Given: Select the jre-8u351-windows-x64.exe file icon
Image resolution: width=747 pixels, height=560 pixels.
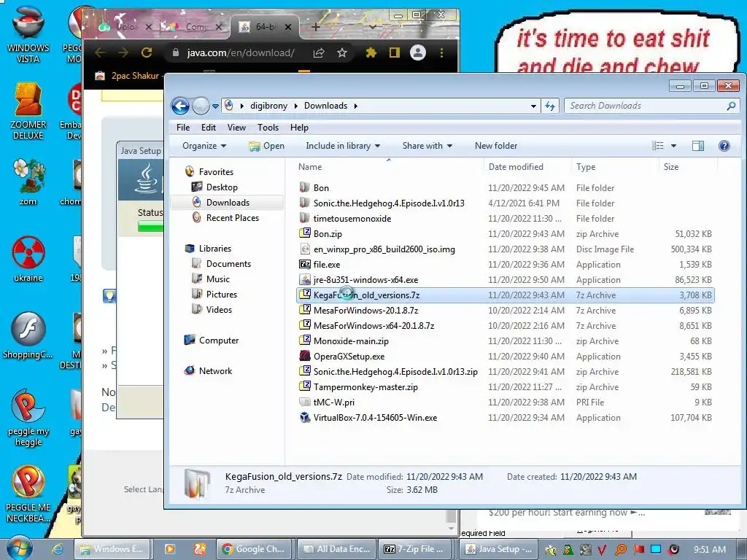Looking at the screenshot, I should click(305, 279).
